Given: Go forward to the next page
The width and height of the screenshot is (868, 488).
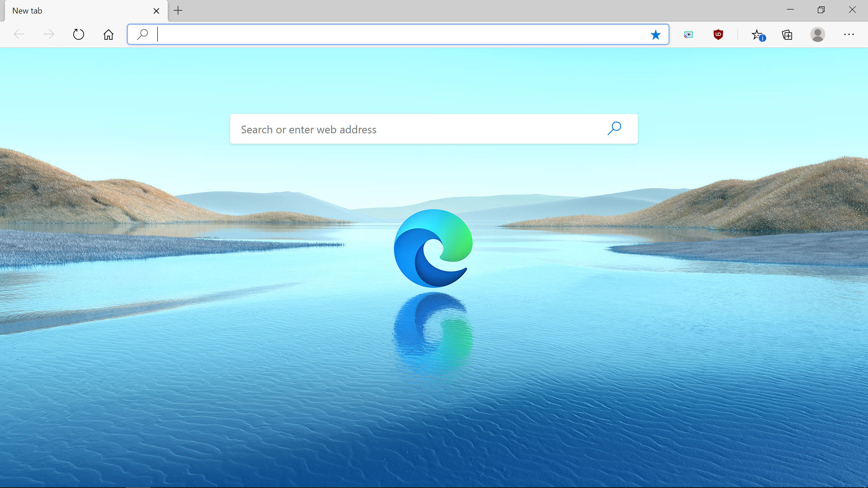Looking at the screenshot, I should point(49,34).
